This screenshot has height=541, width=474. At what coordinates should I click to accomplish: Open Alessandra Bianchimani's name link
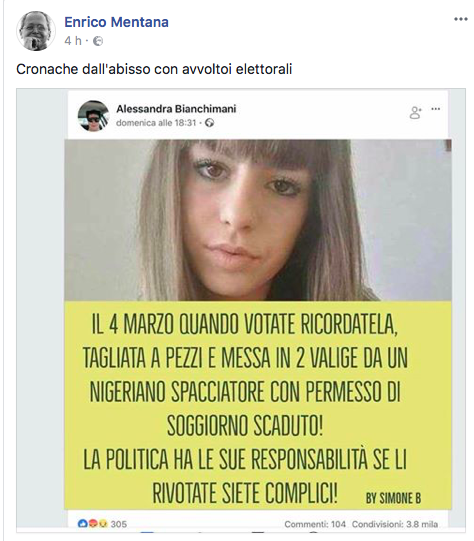[176, 109]
